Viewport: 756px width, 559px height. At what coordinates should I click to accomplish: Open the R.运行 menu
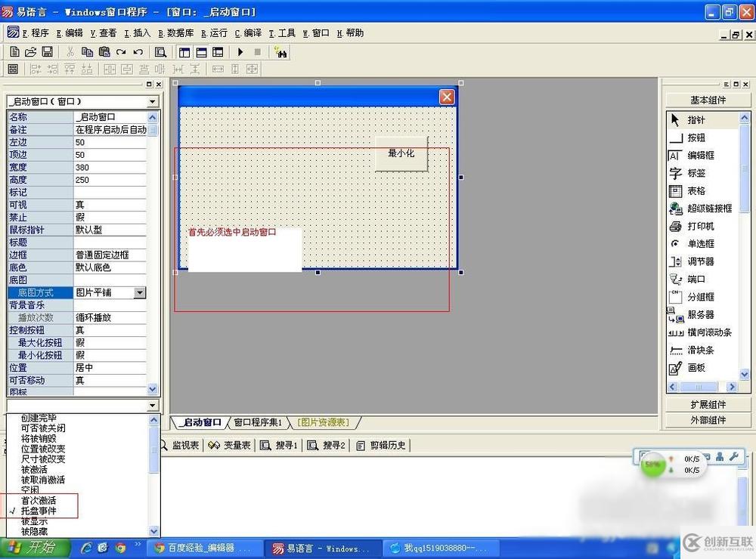tap(214, 32)
